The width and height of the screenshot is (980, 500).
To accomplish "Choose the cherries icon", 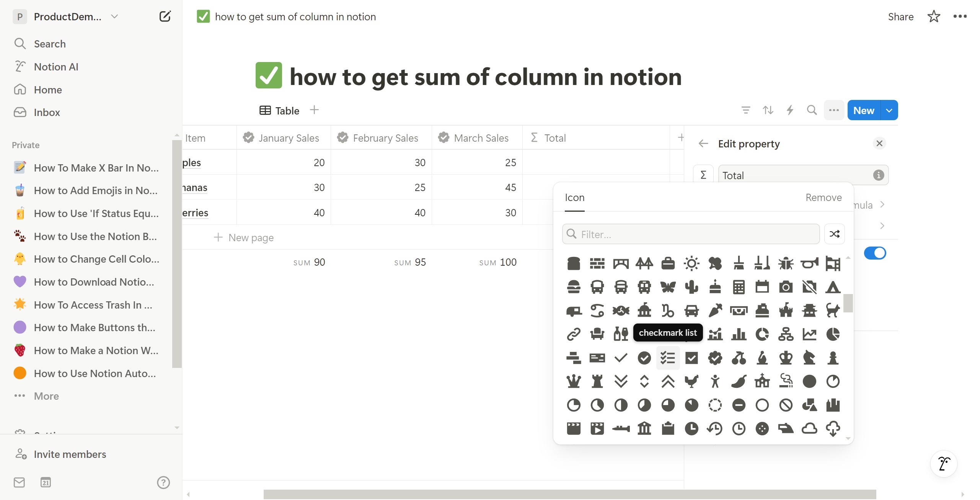I will [739, 358].
